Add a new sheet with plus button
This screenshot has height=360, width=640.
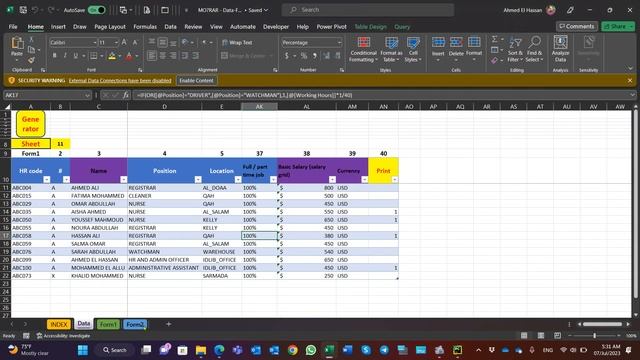pos(168,324)
